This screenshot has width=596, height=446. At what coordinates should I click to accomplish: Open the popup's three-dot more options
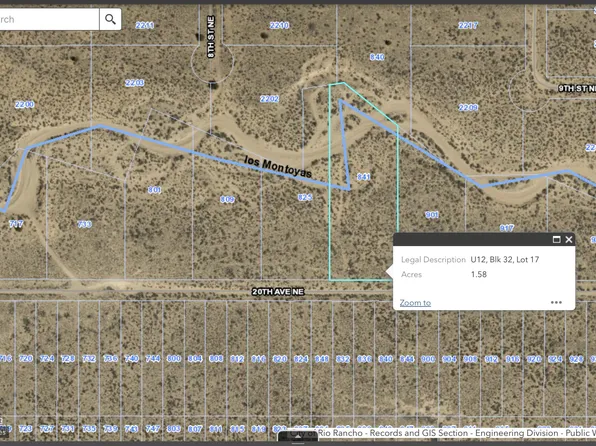coord(556,302)
